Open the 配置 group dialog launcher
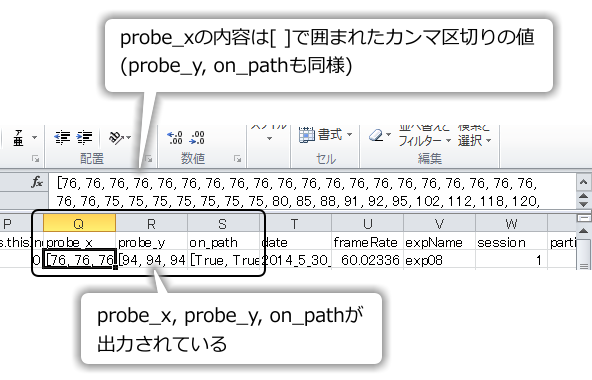 [149, 159]
